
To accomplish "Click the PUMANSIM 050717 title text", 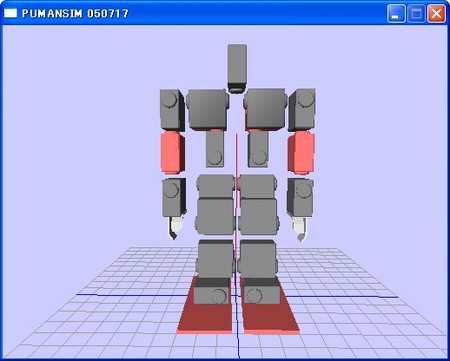I will [x=75, y=14].
